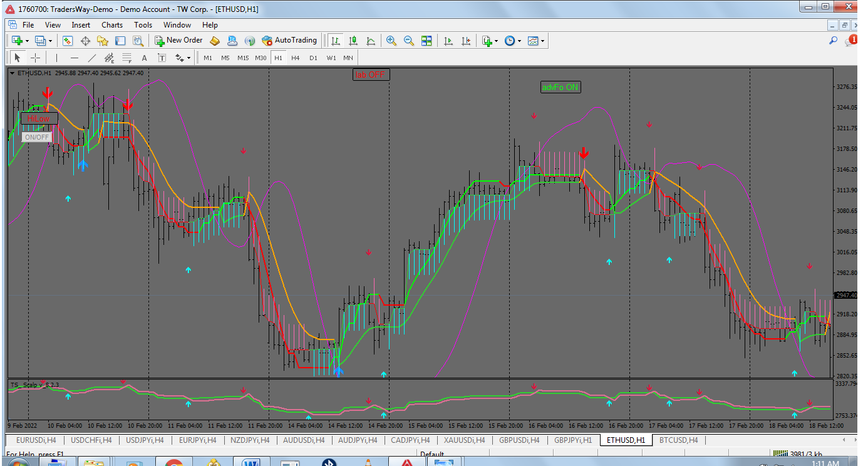This screenshot has width=868, height=466.
Task: Switch timeframe to M1
Action: [208, 58]
